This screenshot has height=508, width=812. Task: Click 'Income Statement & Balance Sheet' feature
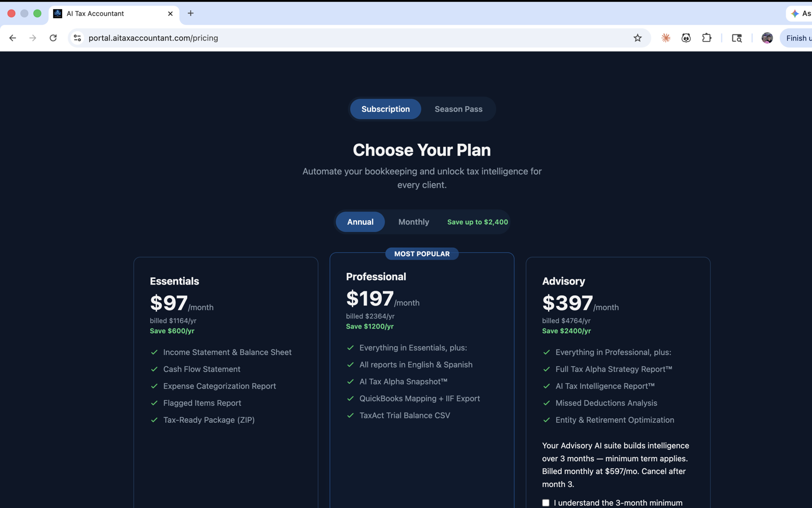pos(227,352)
